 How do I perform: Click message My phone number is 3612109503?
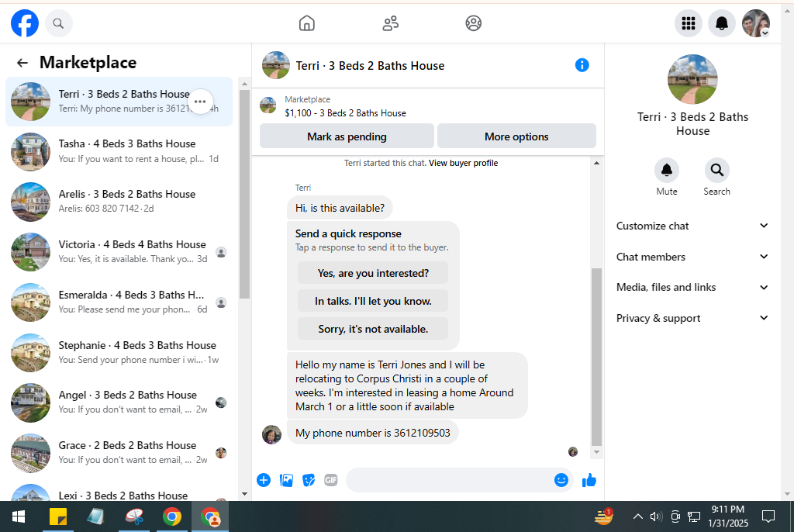(373, 433)
